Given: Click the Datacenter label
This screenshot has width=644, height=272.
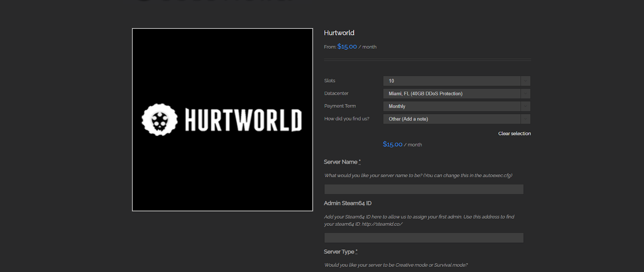Looking at the screenshot, I should click(x=336, y=93).
